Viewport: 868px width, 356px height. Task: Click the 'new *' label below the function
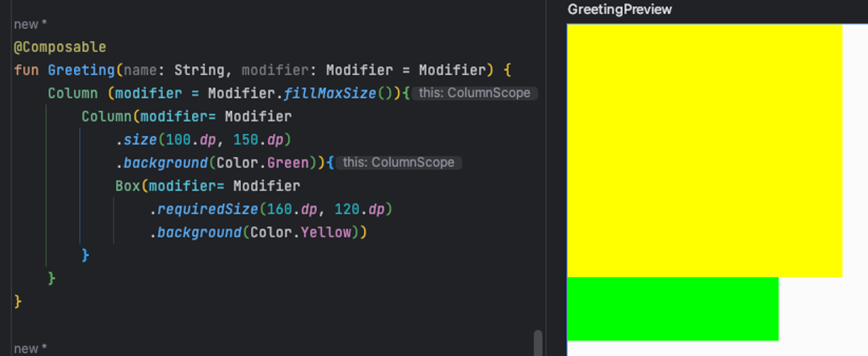coord(30,349)
